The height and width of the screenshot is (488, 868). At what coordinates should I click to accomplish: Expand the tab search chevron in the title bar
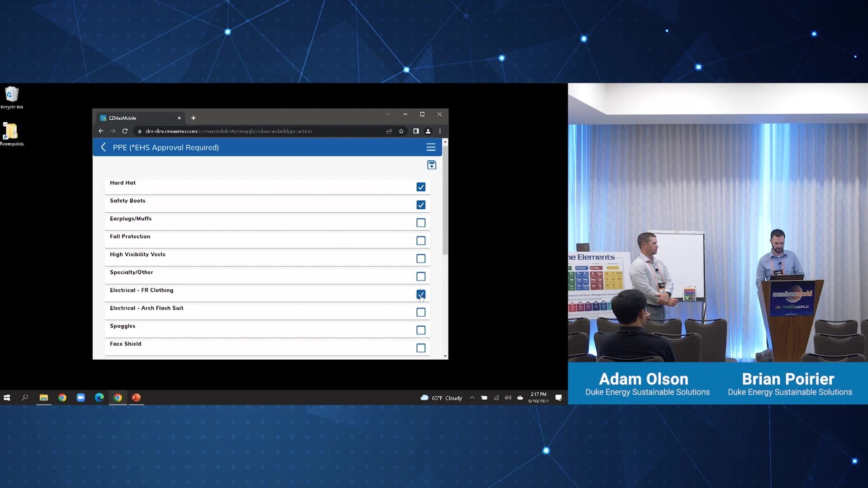click(388, 114)
